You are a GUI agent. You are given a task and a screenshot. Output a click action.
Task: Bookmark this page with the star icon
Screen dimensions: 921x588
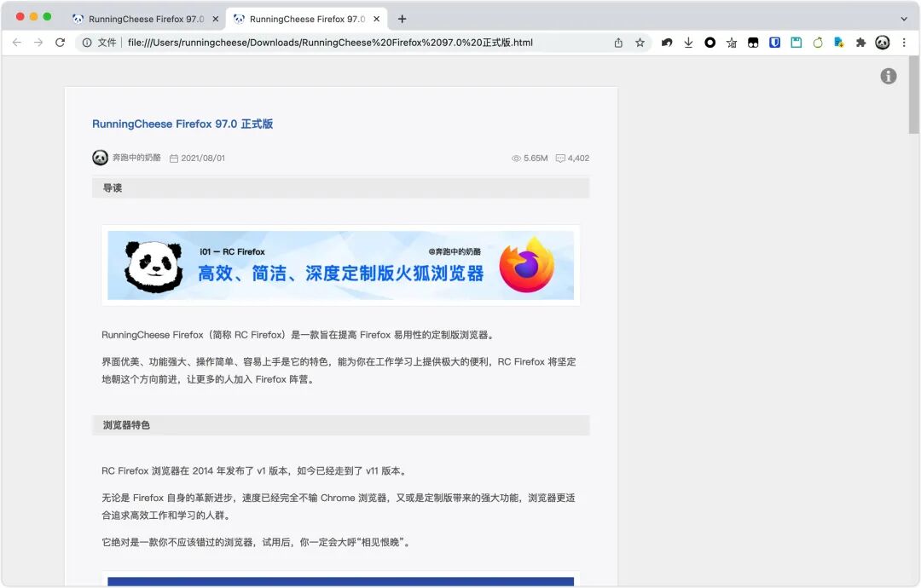coord(640,43)
